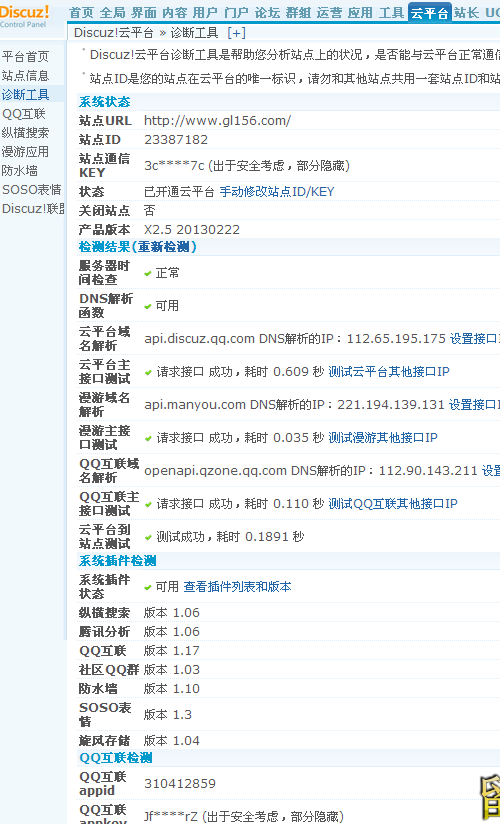Open the 界面 top menu
Image resolution: width=500 pixels, height=824 pixels.
(144, 13)
